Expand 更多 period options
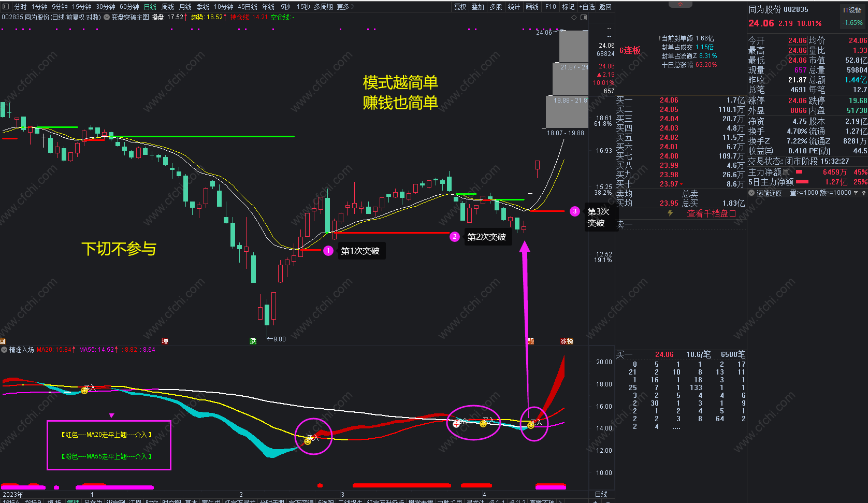This screenshot has width=868, height=503. [x=345, y=7]
